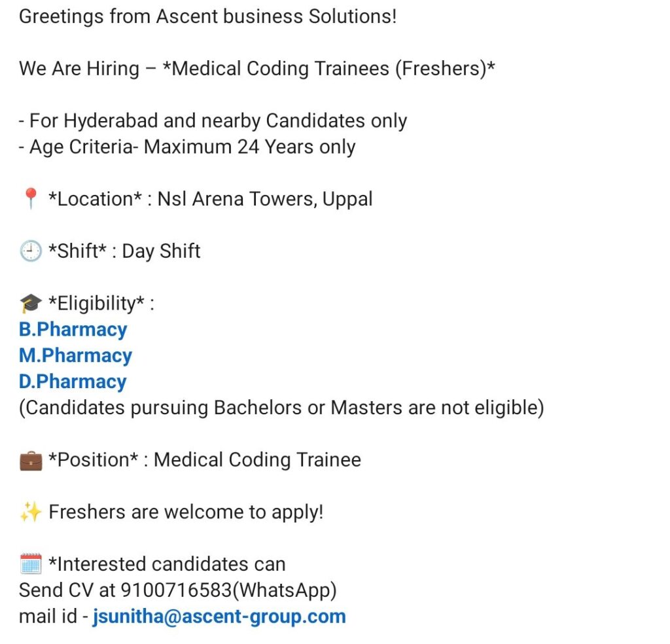This screenshot has width=670, height=644.
Task: Click the Hyderabad and nearby Candidates line
Action: [213, 121]
